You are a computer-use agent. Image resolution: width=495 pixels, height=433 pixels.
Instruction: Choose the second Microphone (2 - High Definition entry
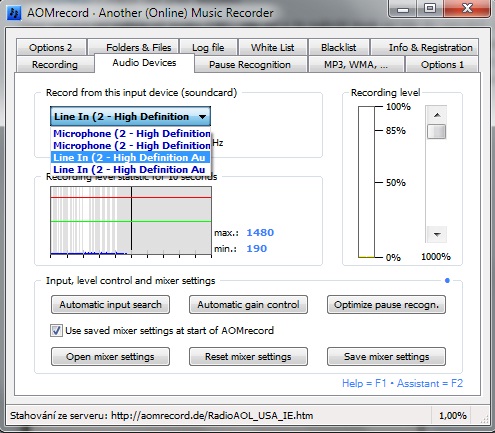tap(131, 145)
